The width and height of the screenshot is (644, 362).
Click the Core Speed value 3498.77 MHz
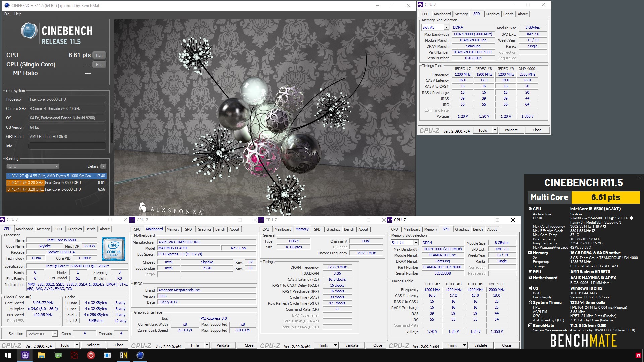tap(43, 303)
